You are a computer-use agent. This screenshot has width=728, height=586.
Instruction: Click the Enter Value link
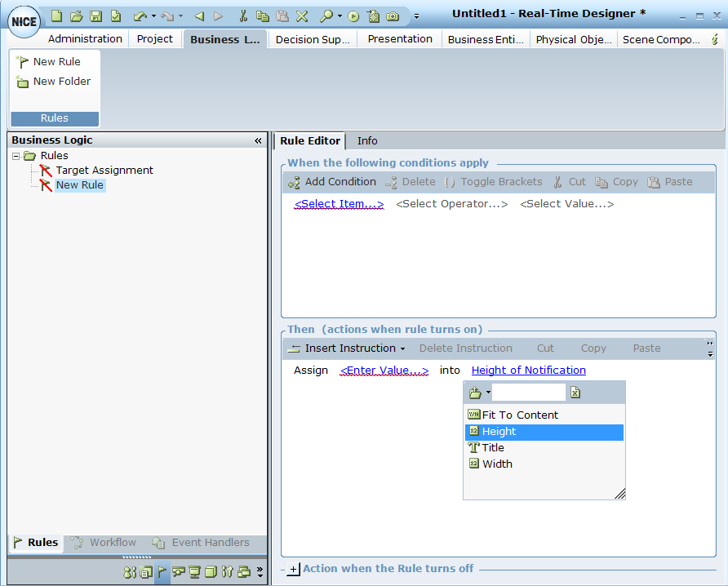pyautogui.click(x=384, y=371)
